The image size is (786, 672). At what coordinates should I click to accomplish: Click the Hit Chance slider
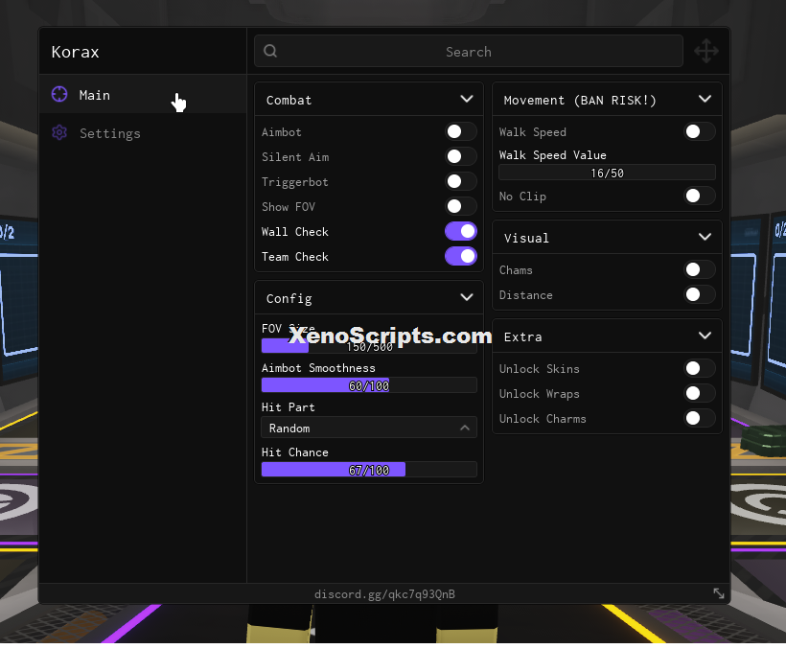369,470
